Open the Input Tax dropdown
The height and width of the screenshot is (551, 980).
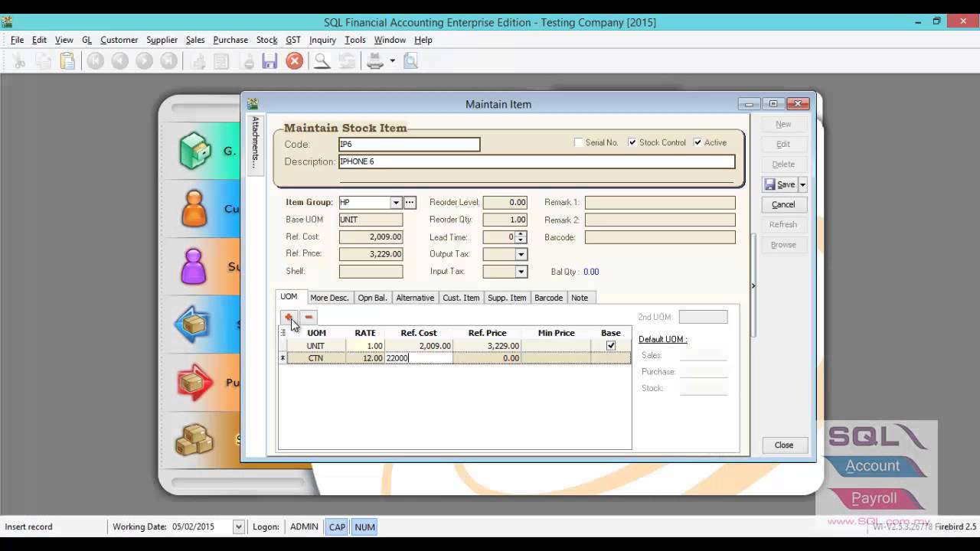point(521,272)
